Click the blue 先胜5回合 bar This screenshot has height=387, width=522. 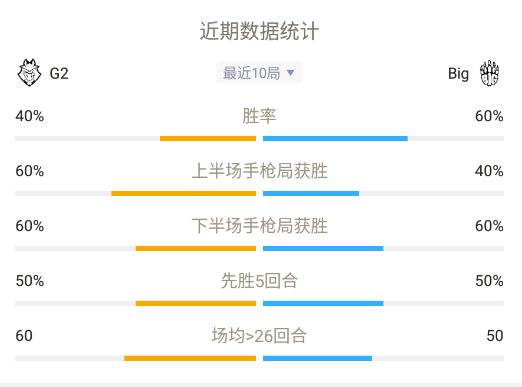point(323,303)
